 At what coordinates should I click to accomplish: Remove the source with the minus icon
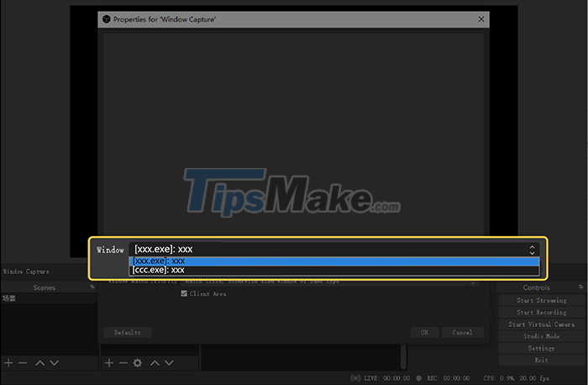123,363
